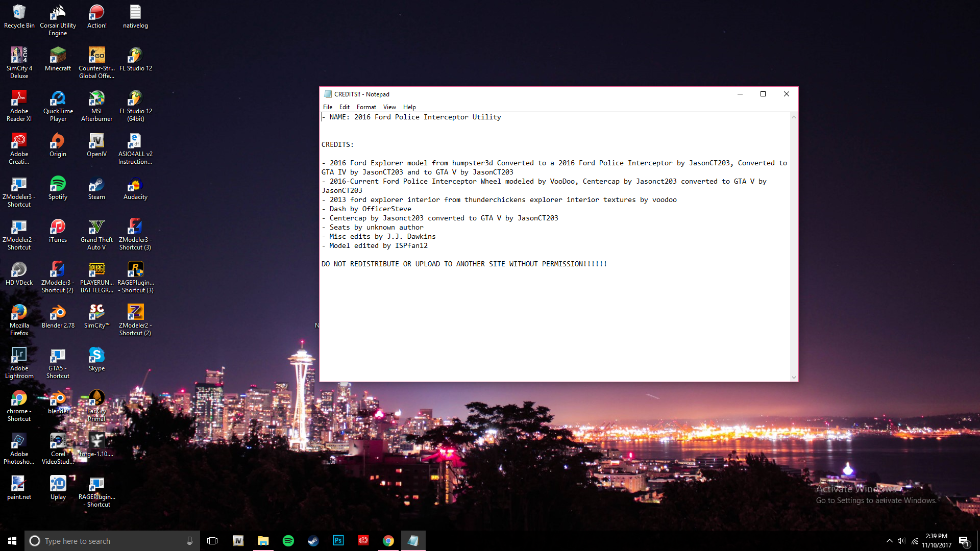Open the View menu in Notepad
The image size is (980, 551).
click(389, 107)
